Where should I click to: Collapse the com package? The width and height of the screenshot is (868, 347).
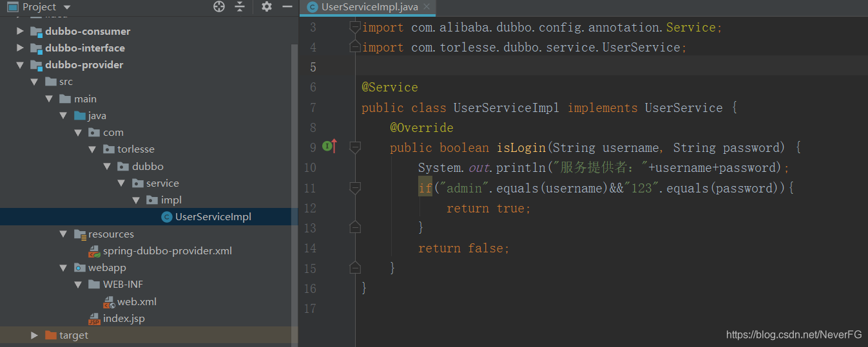pos(78,133)
